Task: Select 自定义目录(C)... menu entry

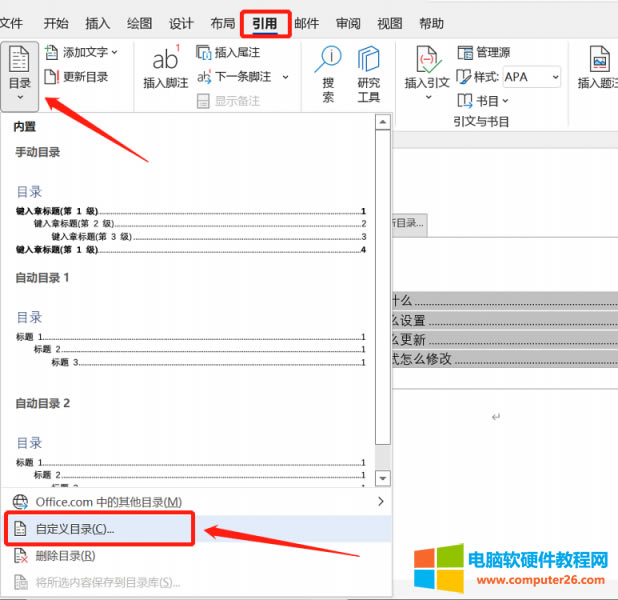Action: coord(75,528)
